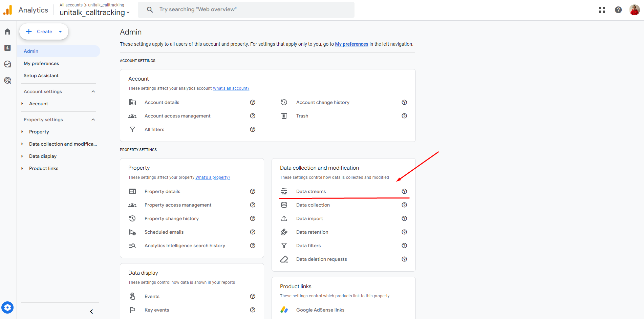Expand the Data display tree item
Image resolution: width=644 pixels, height=319 pixels.
tap(22, 156)
